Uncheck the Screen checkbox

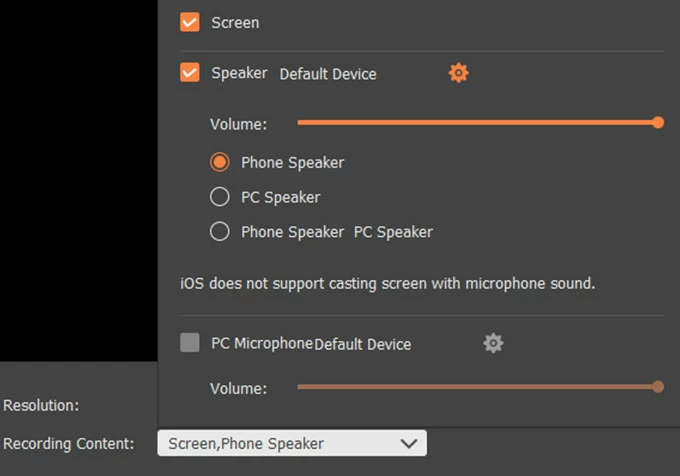pyautogui.click(x=190, y=22)
